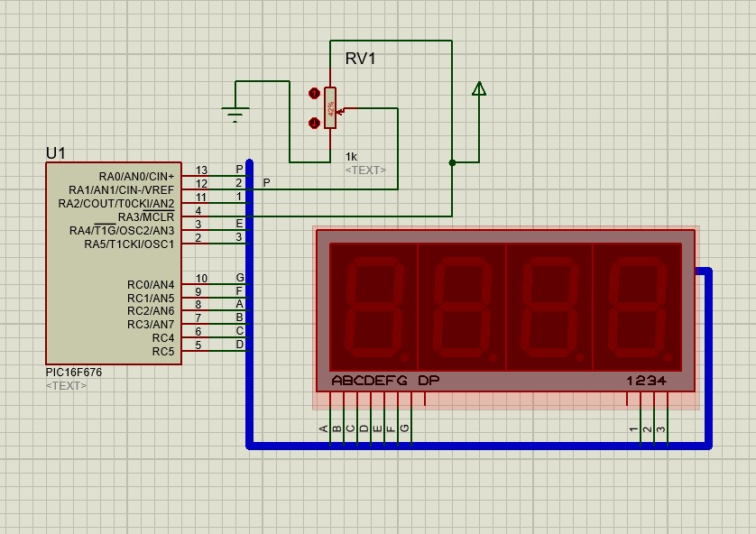Select the power terminal arrow symbol
The width and height of the screenshot is (756, 534).
tap(479, 88)
